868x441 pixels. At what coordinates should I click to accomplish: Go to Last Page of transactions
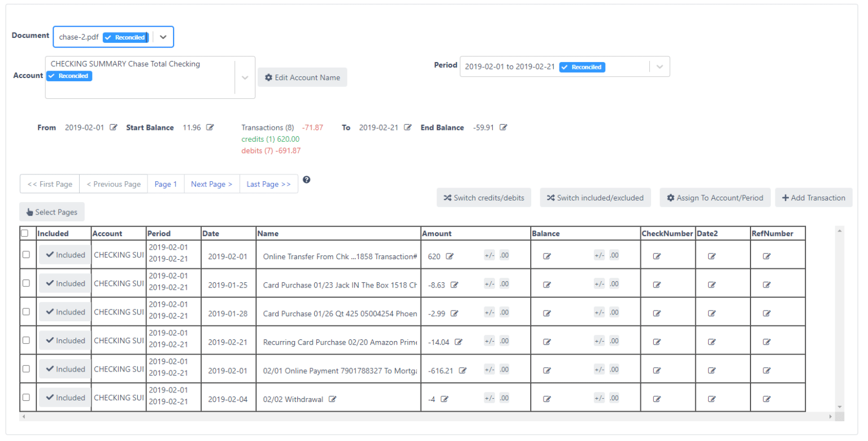click(269, 184)
